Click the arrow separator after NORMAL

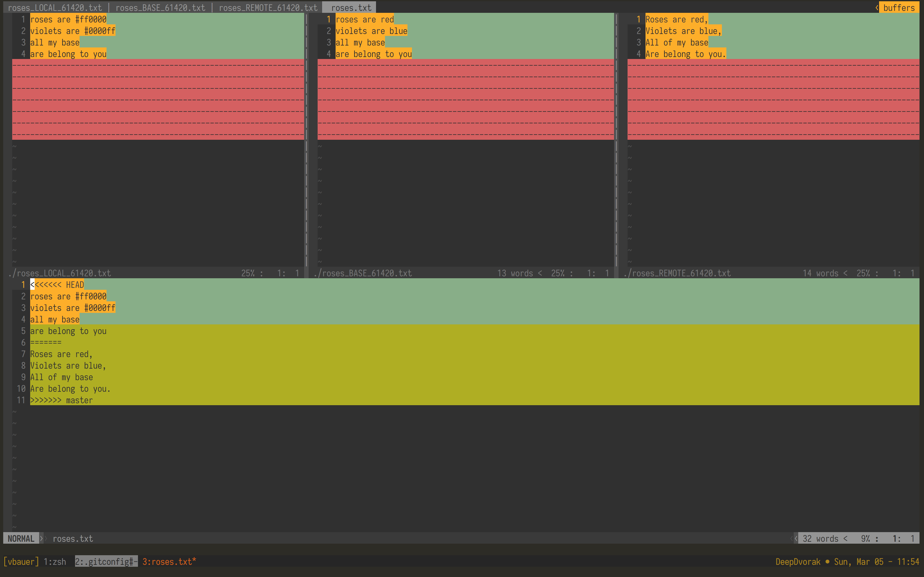click(42, 539)
